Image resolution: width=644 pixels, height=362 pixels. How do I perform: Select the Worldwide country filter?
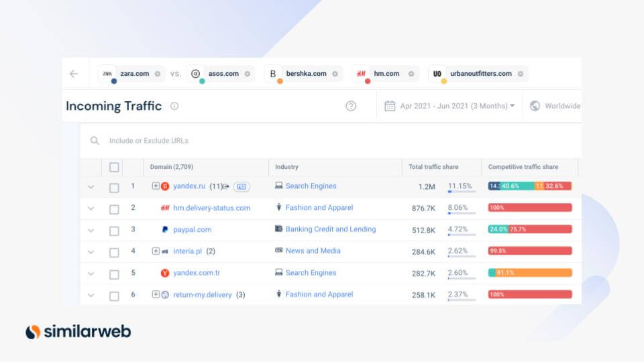(x=562, y=106)
